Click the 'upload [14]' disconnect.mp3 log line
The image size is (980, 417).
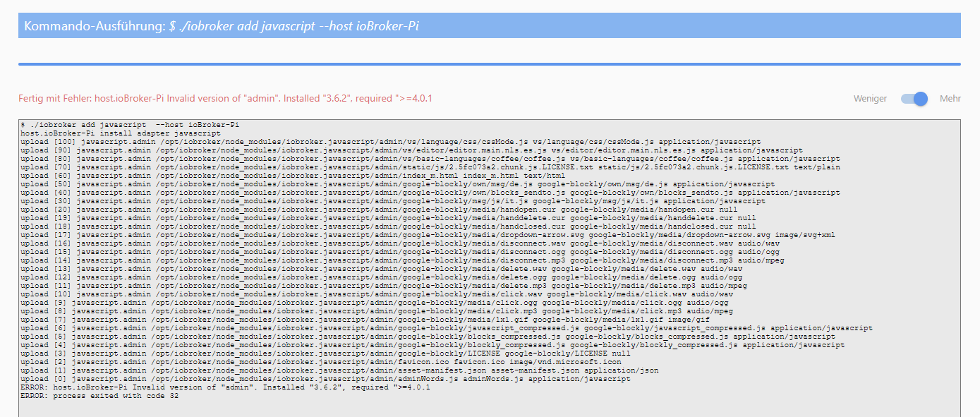coord(402,260)
